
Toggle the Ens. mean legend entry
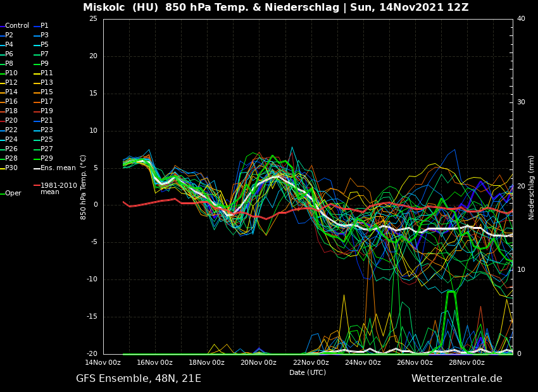(x=58, y=168)
